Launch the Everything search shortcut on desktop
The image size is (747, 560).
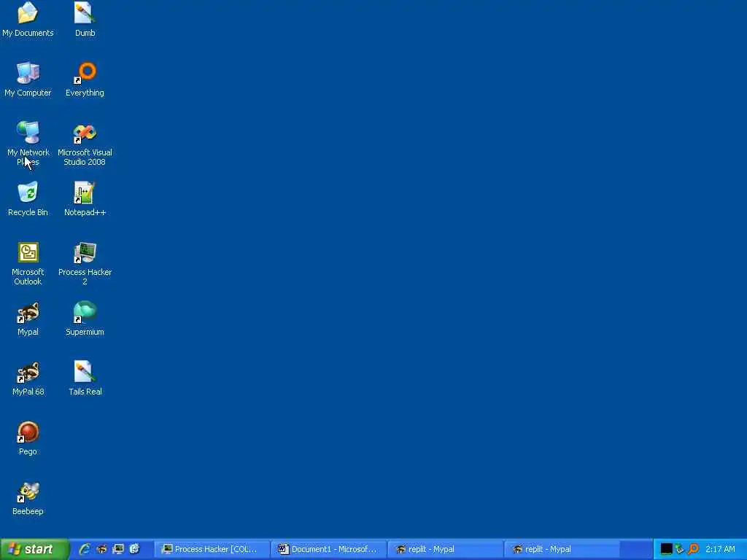[85, 79]
